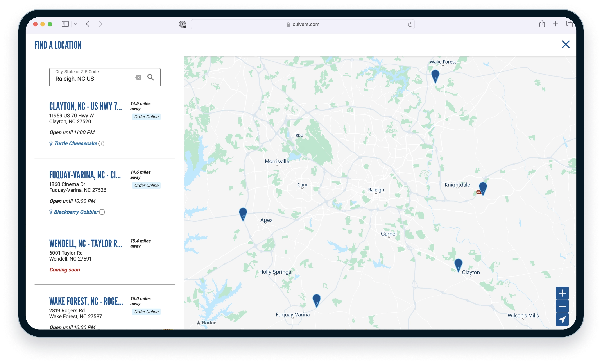Order Online from Fuquay-Varina location

click(146, 185)
